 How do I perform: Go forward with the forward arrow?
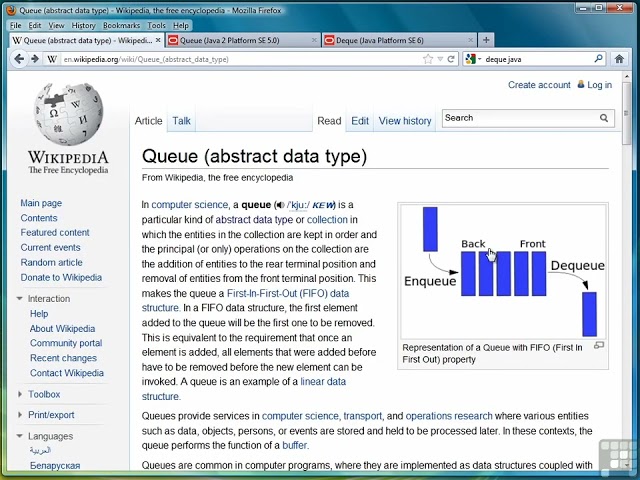click(x=35, y=59)
